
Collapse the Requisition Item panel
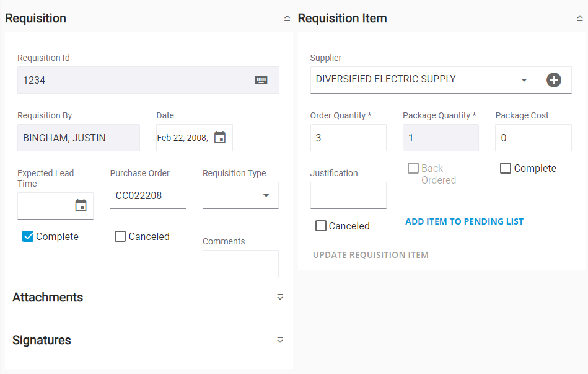(x=579, y=19)
